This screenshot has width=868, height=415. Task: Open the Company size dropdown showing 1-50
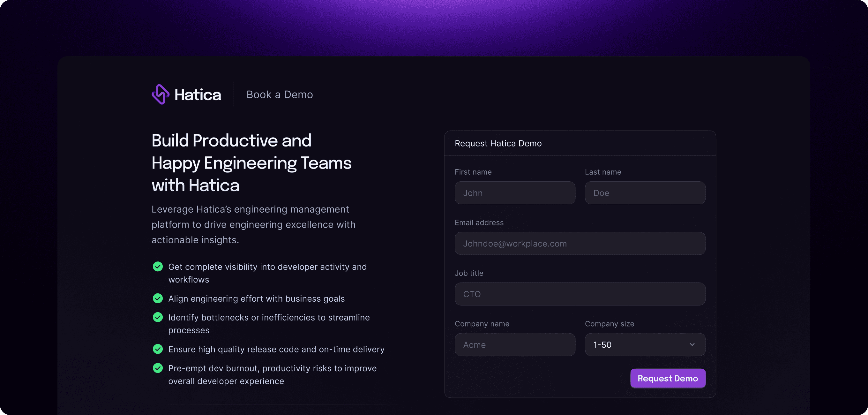[x=640, y=344]
